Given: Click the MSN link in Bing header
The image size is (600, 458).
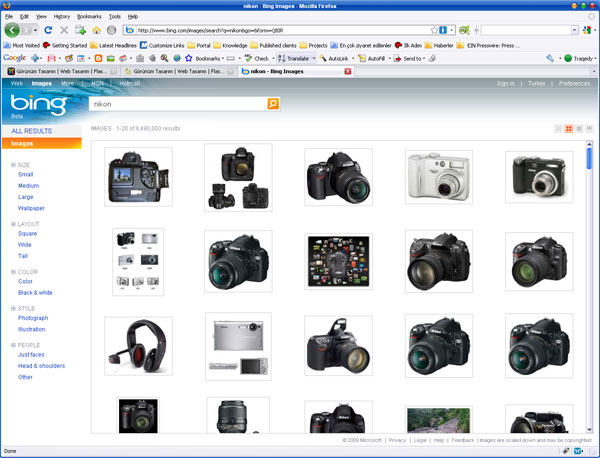Looking at the screenshot, I should click(x=97, y=83).
